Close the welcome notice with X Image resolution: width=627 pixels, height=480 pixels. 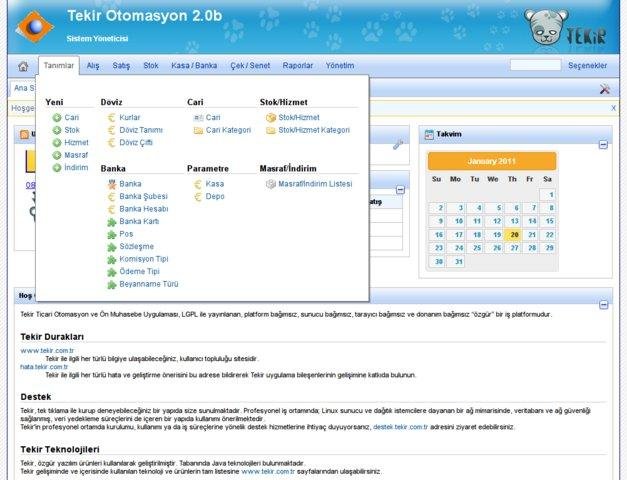point(613,108)
